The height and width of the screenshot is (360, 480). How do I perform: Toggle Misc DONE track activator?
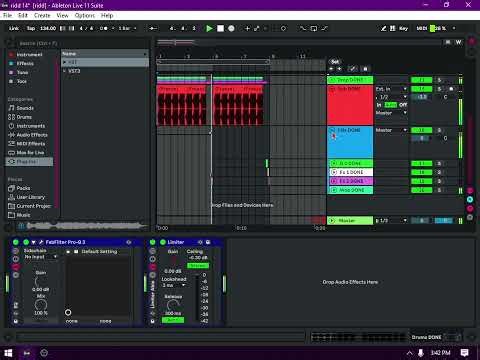pyautogui.click(x=421, y=190)
